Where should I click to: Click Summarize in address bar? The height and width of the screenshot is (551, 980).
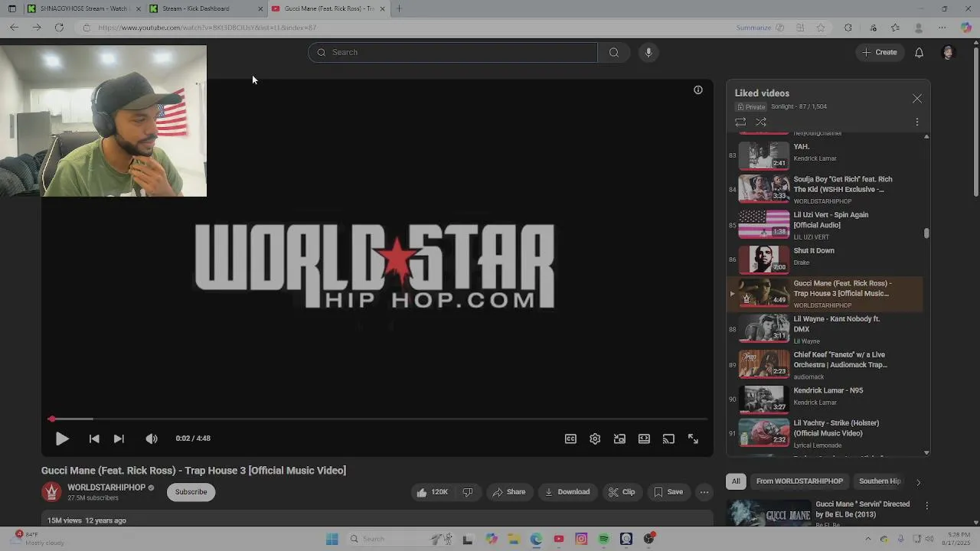pyautogui.click(x=753, y=28)
